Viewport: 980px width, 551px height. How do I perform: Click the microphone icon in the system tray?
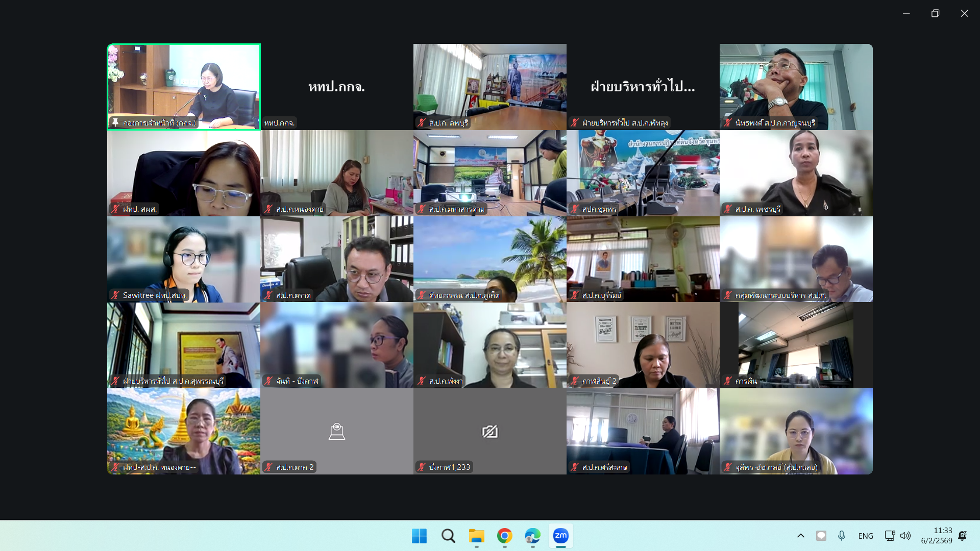841,536
